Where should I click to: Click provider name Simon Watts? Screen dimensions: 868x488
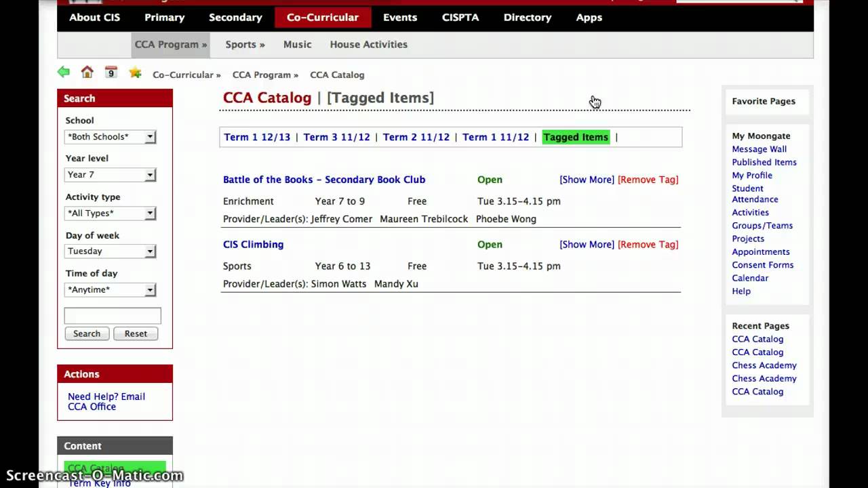click(338, 285)
